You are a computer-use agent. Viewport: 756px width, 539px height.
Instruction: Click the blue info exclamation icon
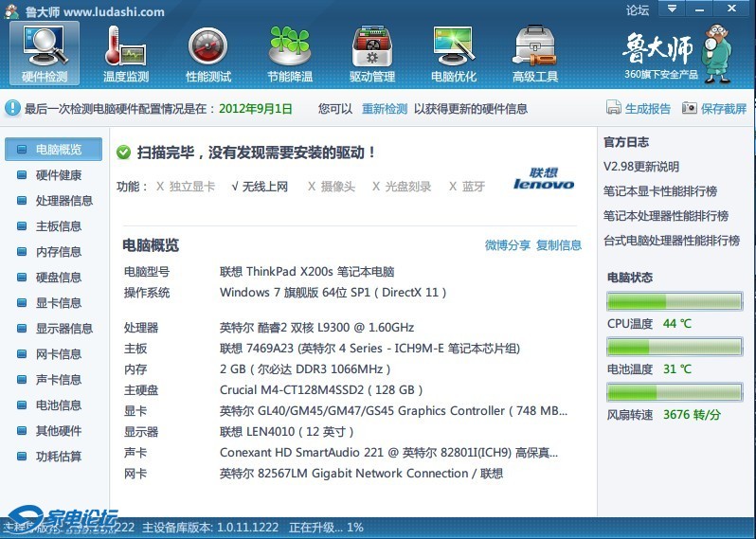click(x=12, y=108)
